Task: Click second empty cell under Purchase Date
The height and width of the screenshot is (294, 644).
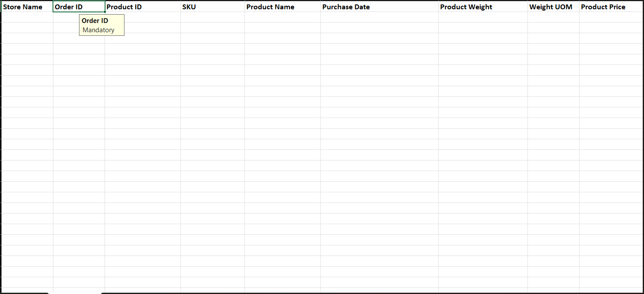Action: (379, 28)
